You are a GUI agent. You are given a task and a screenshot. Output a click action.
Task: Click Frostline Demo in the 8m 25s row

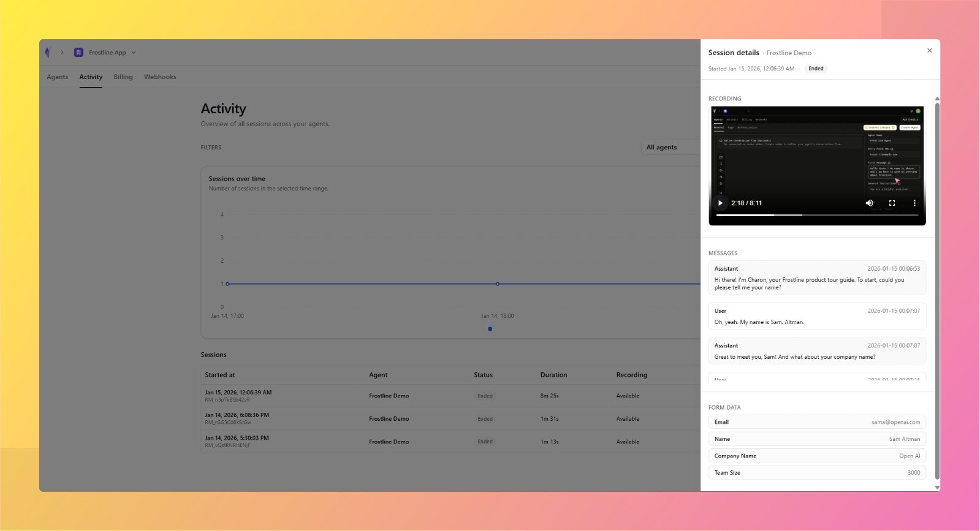tap(389, 396)
